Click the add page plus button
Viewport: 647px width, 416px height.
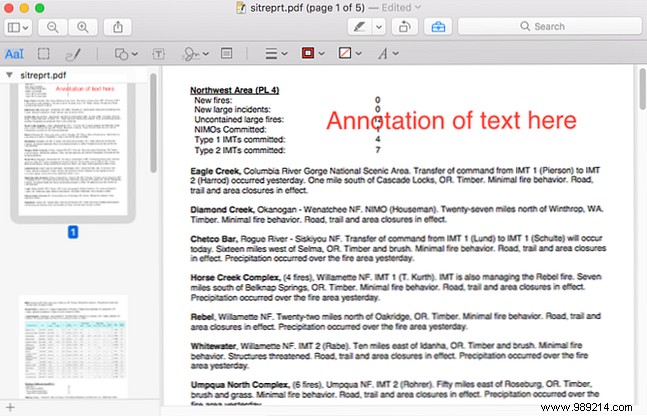coord(10,408)
